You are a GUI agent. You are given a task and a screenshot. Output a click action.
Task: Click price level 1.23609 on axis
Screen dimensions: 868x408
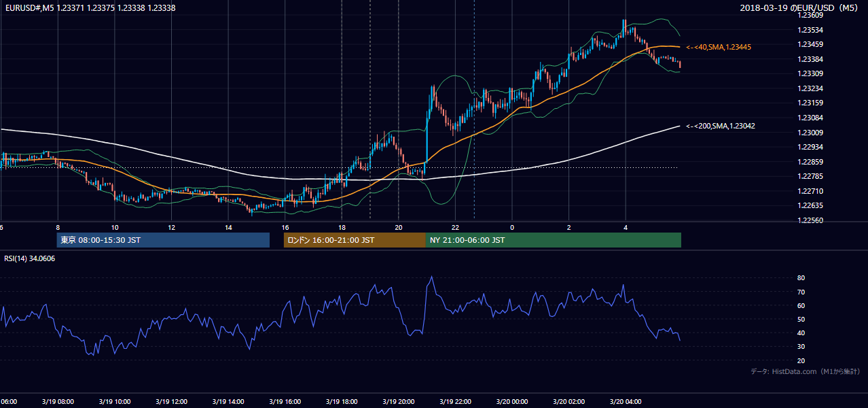coord(810,15)
